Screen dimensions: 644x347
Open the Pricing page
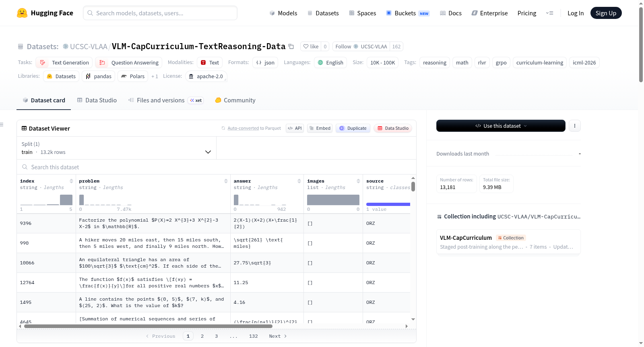(x=527, y=13)
